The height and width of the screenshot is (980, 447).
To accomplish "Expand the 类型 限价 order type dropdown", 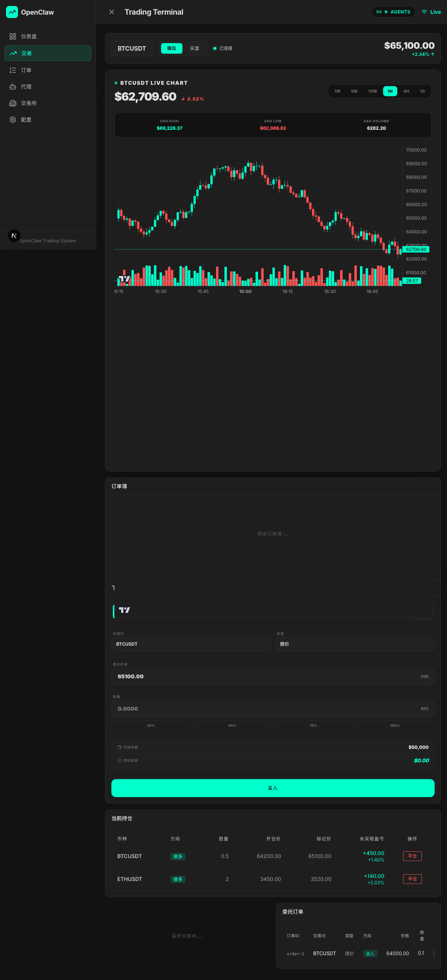I will pyautogui.click(x=354, y=644).
